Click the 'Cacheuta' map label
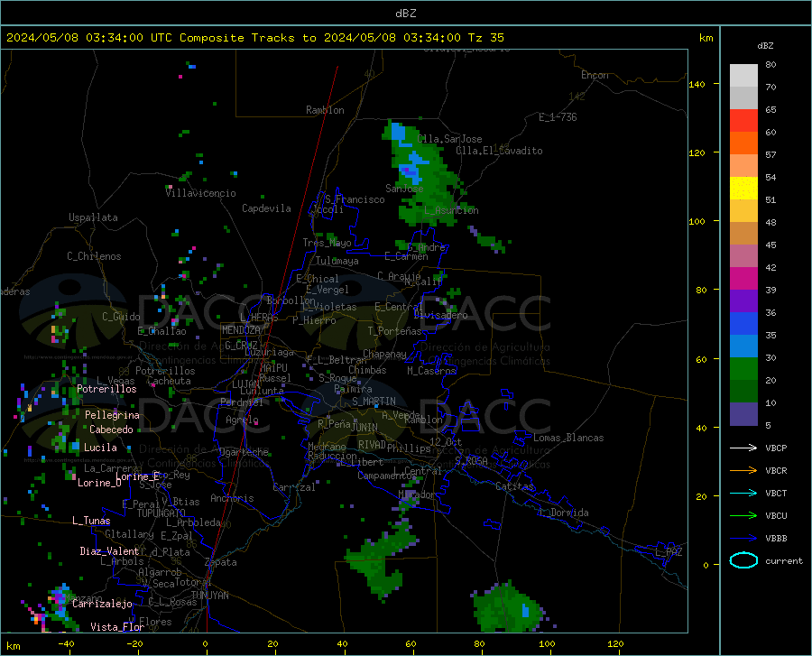The width and height of the screenshot is (812, 656). (x=169, y=381)
